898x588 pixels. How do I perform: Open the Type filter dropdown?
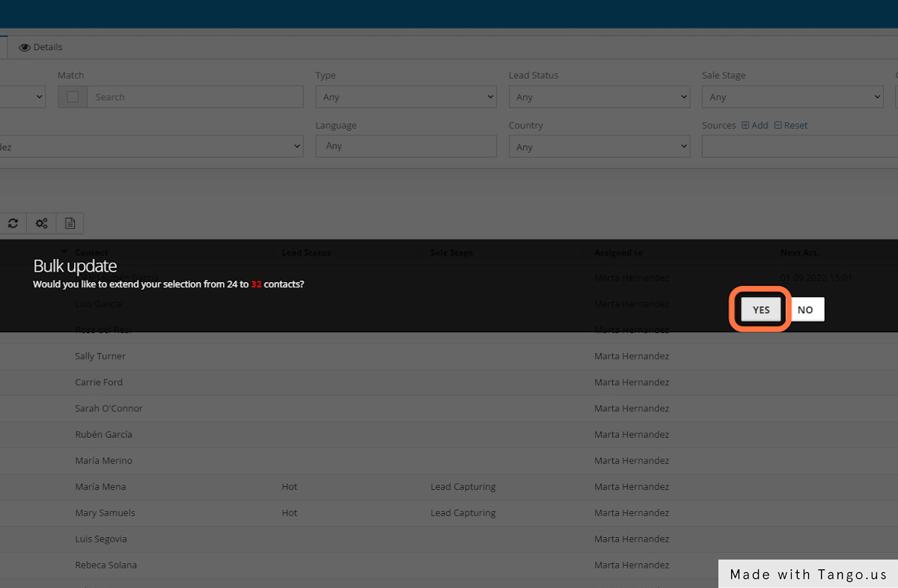[406, 97]
